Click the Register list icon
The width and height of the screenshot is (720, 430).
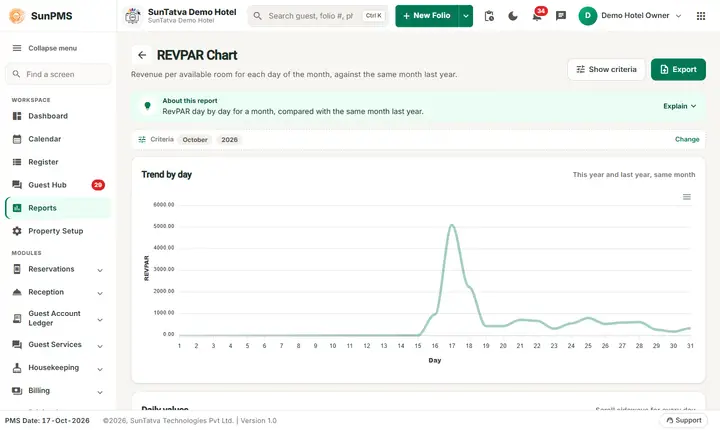pos(17,162)
